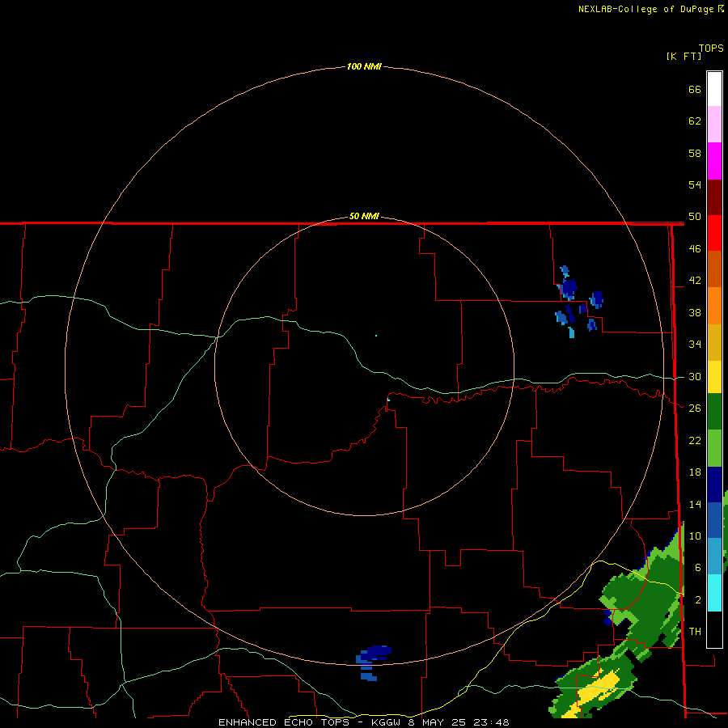Click the "[K FT]" units label
Screen dimensions: 728x728
(684, 56)
